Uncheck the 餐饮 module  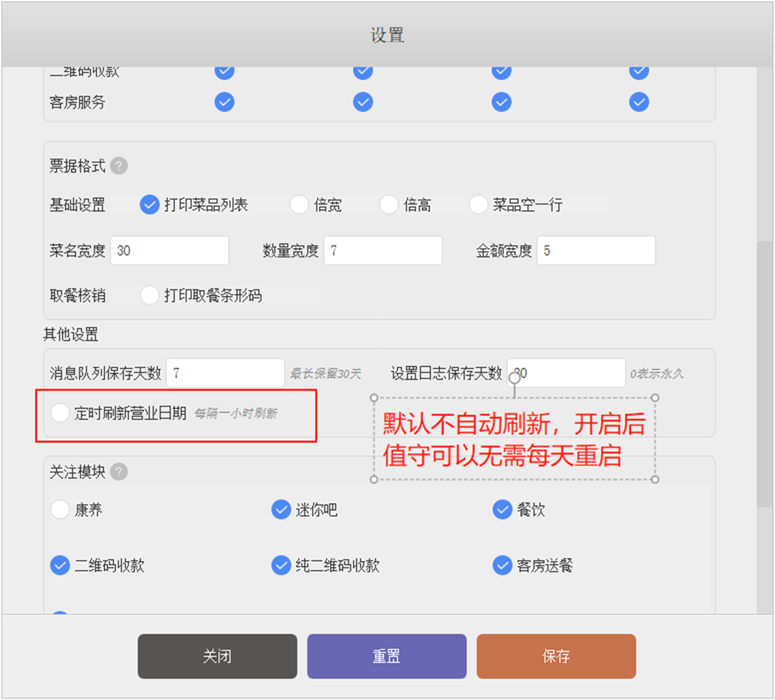(x=502, y=509)
